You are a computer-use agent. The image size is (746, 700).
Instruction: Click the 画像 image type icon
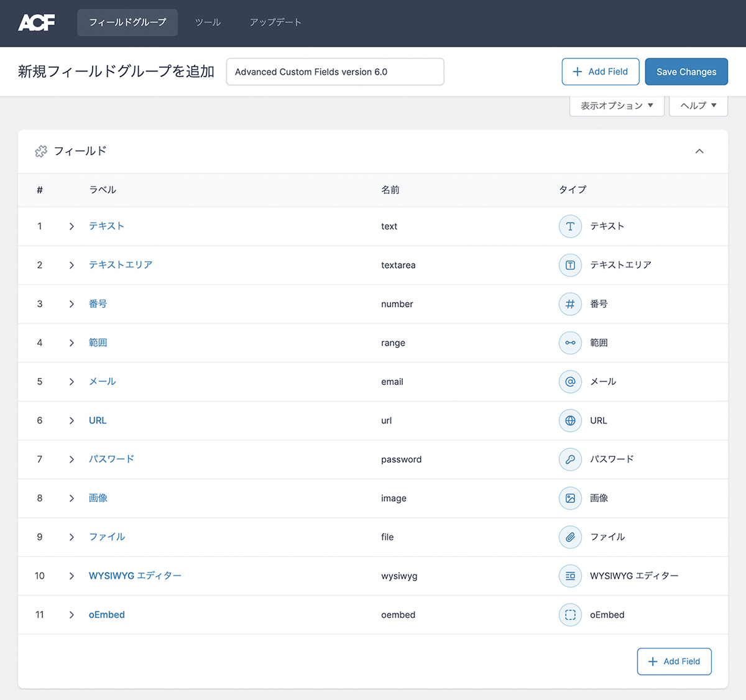570,498
